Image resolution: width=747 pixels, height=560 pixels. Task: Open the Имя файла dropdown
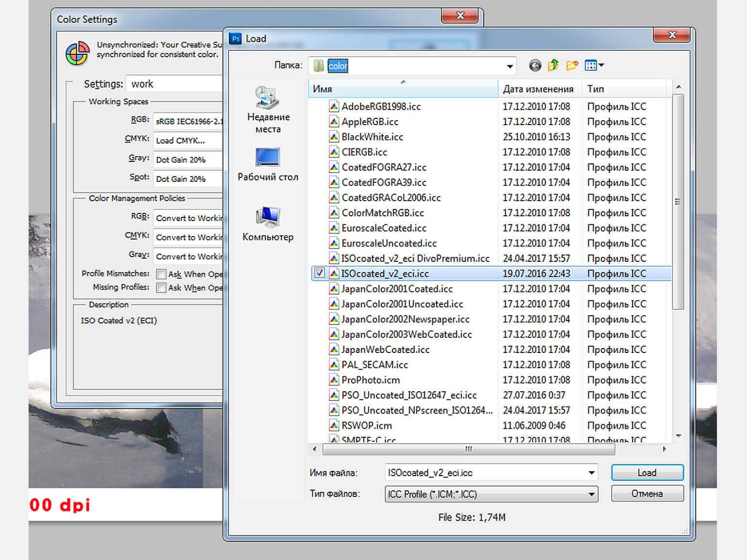pos(591,473)
